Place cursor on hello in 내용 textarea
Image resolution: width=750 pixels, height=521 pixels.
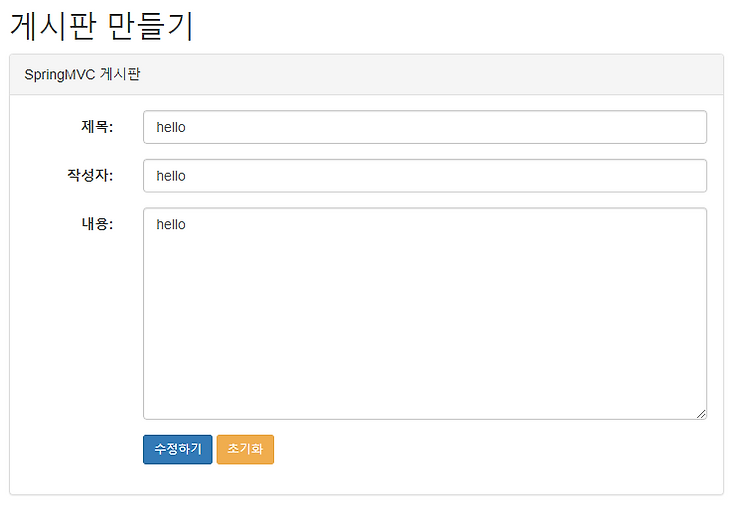(x=171, y=224)
